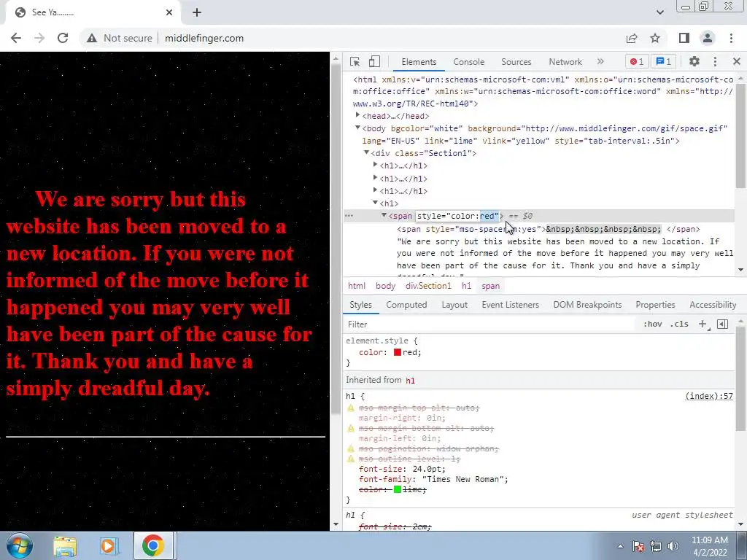This screenshot has width=747, height=560.
Task: Click the blue issues count badge
Action: pos(663,61)
